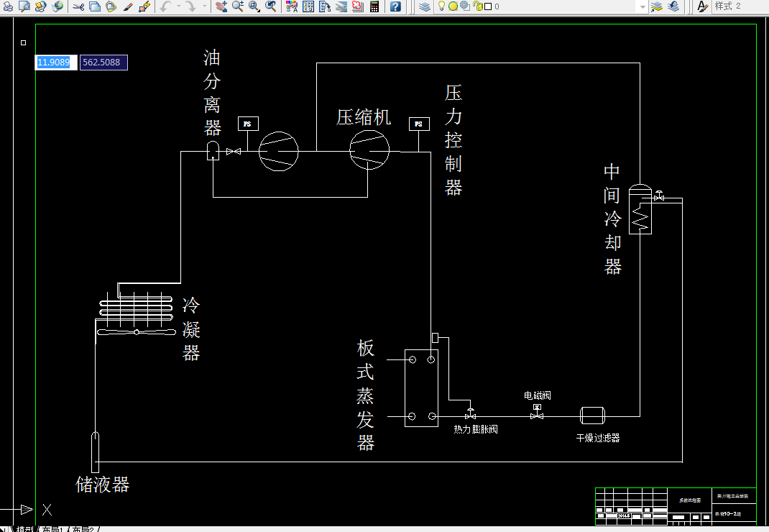Select the drawing title block

676,507
